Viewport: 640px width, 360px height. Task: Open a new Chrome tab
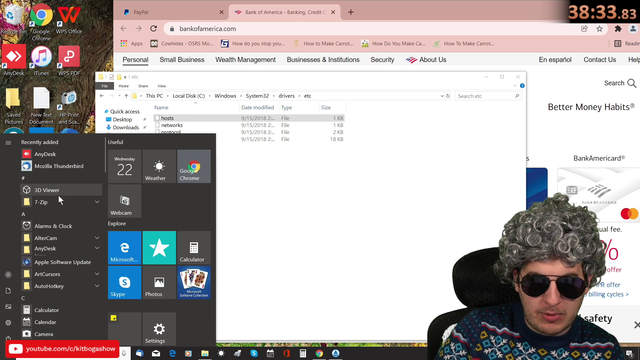(351, 12)
